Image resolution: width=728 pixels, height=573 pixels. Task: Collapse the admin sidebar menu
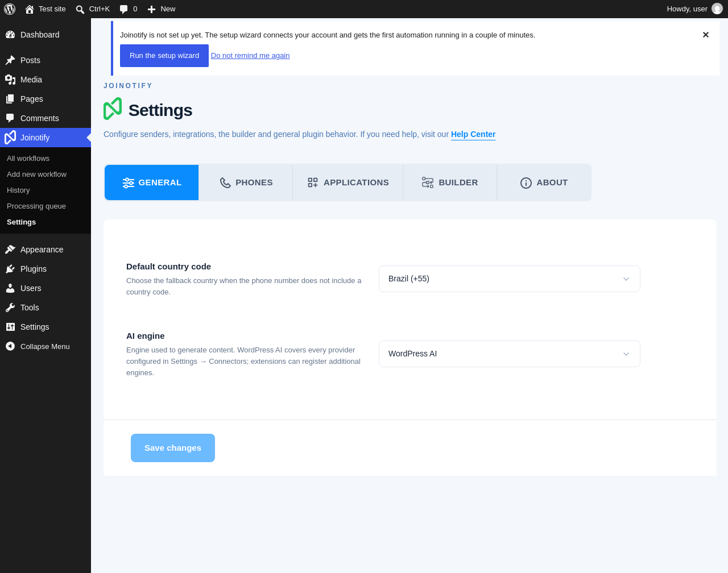38,346
